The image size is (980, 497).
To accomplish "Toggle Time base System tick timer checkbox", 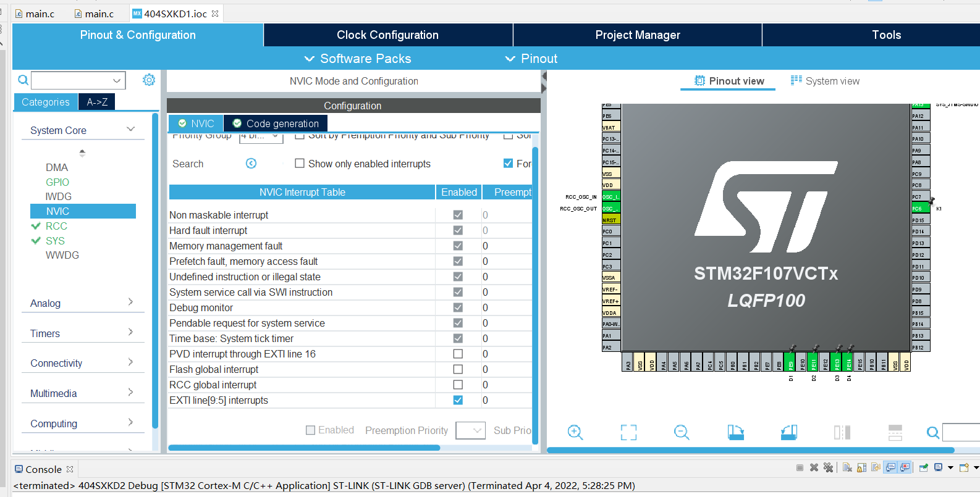I will tap(458, 338).
